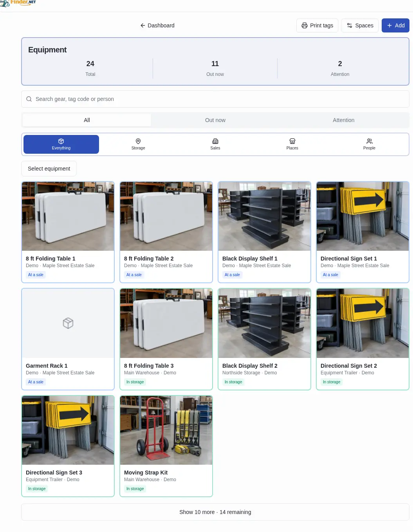Click the printer icon on Print tags
Viewport: 413px width, 532px height.
[305, 25]
